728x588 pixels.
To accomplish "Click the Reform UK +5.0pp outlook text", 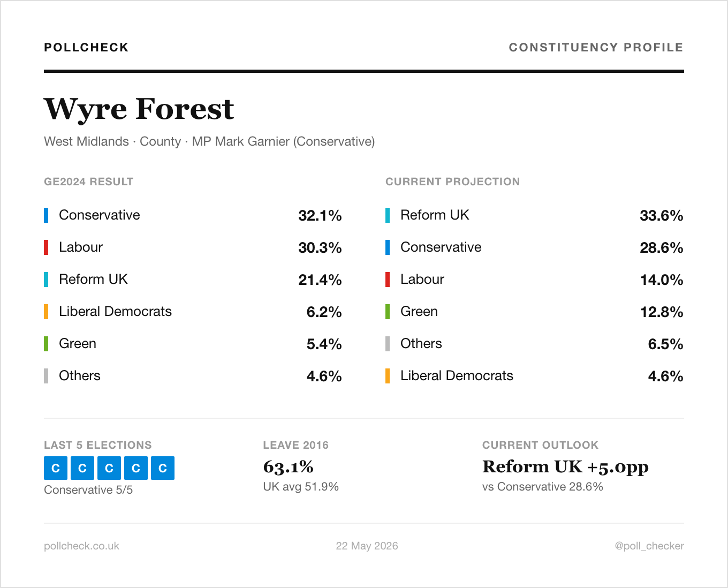I will click(x=565, y=467).
